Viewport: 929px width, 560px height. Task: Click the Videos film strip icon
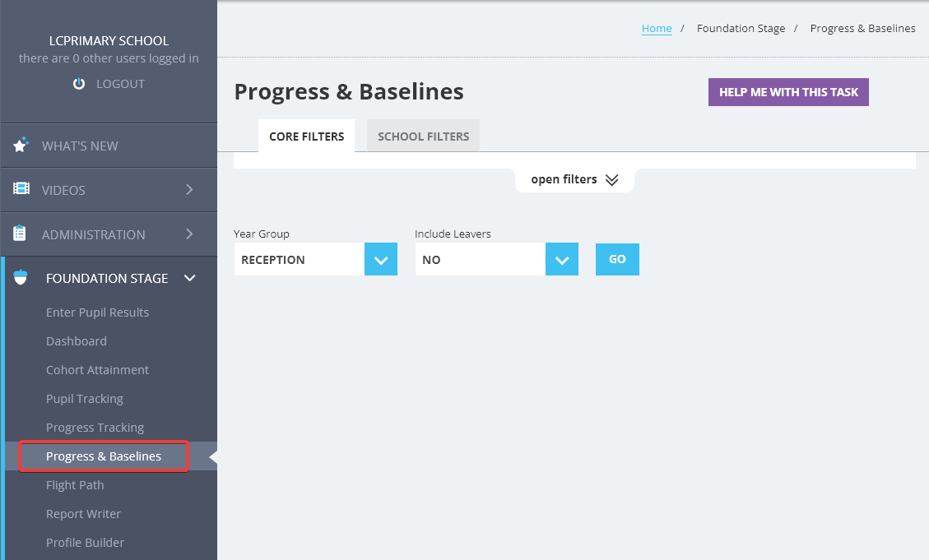pyautogui.click(x=21, y=189)
